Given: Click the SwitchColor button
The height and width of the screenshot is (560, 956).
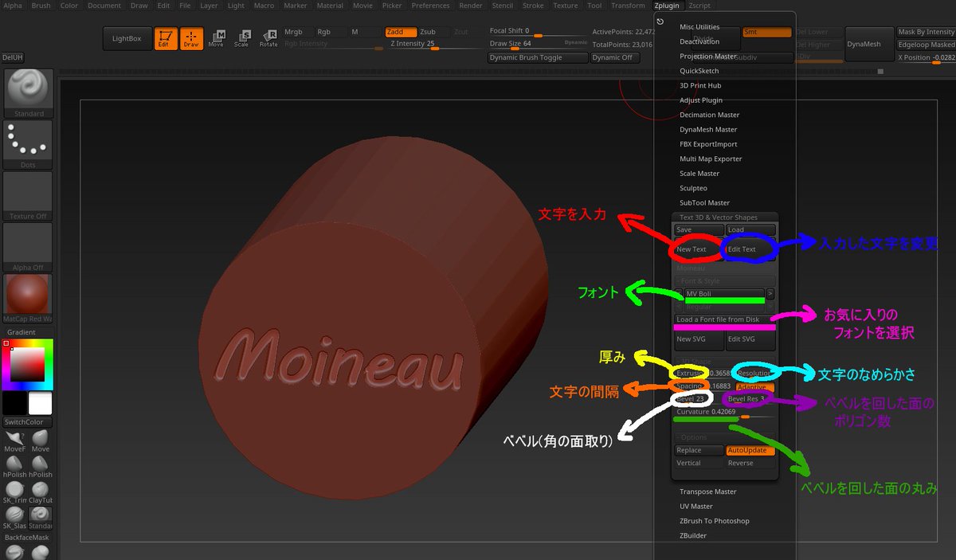Looking at the screenshot, I should [x=28, y=422].
